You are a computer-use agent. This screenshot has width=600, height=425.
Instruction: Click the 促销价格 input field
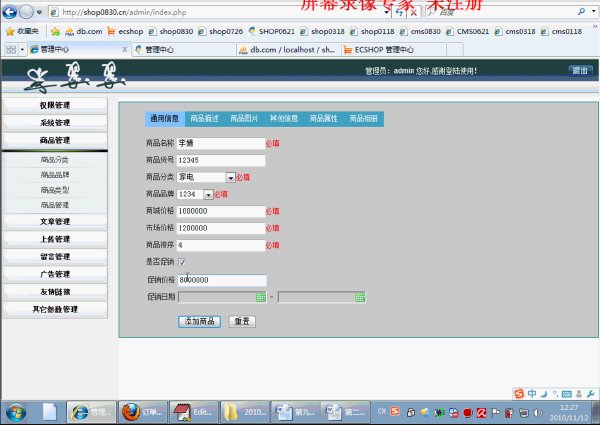point(222,280)
